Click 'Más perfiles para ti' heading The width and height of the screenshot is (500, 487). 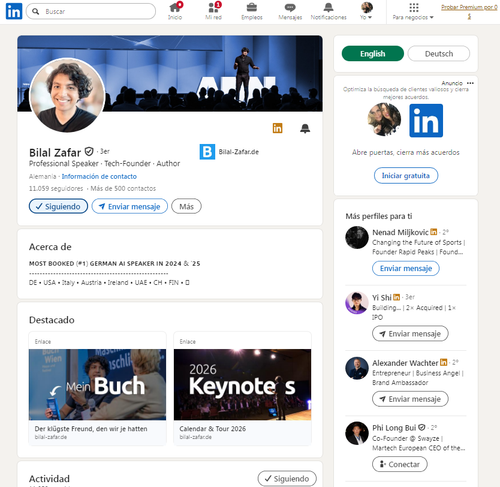tap(379, 216)
